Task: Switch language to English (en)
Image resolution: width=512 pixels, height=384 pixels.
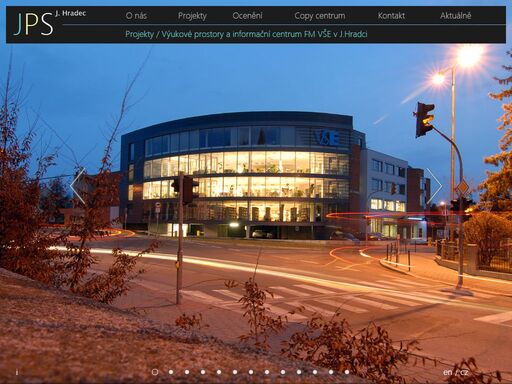Action: point(448,372)
